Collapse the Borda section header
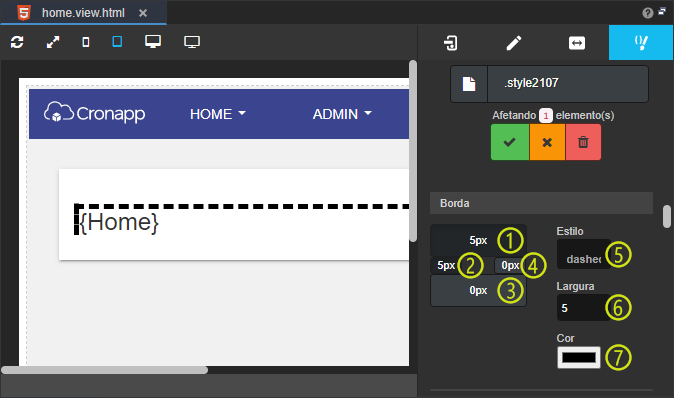The image size is (674, 398). click(541, 203)
